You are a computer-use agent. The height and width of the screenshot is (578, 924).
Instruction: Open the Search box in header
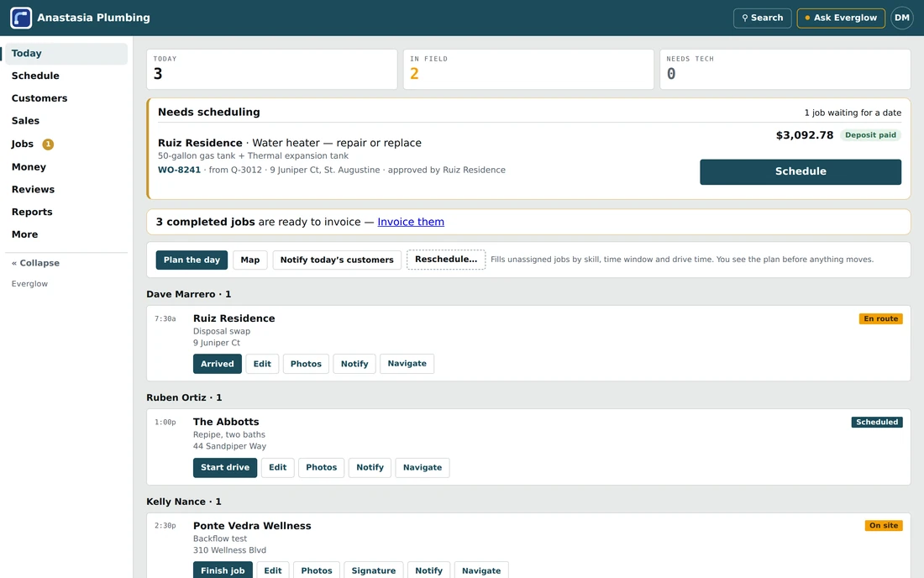click(762, 18)
